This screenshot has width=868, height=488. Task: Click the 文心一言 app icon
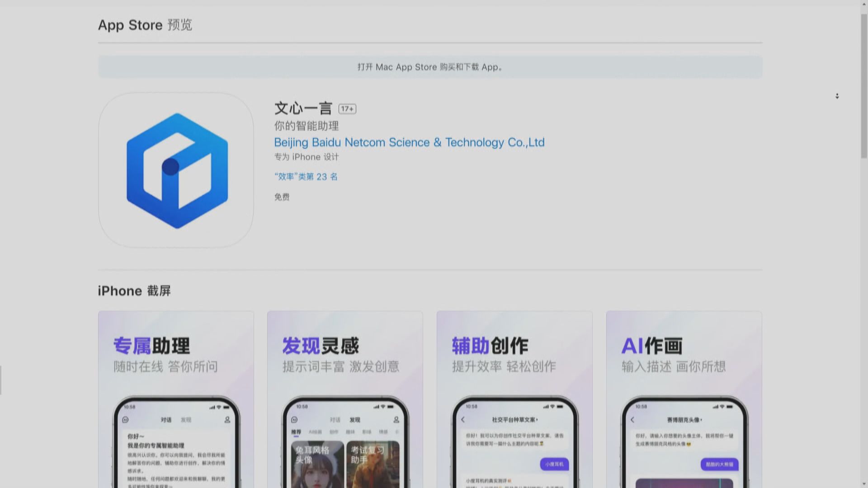click(176, 171)
